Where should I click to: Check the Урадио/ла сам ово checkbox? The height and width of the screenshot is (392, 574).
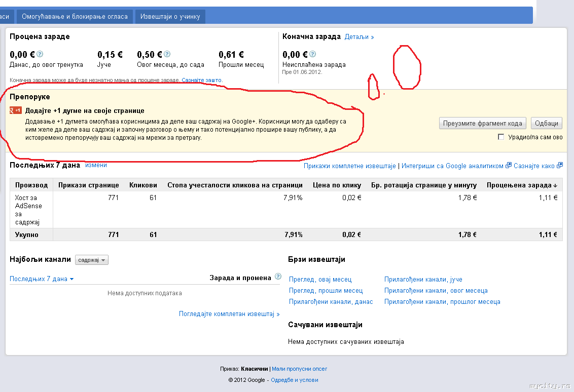pos(501,137)
